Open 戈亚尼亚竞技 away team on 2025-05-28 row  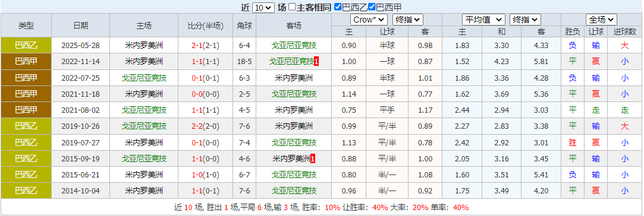(294, 46)
